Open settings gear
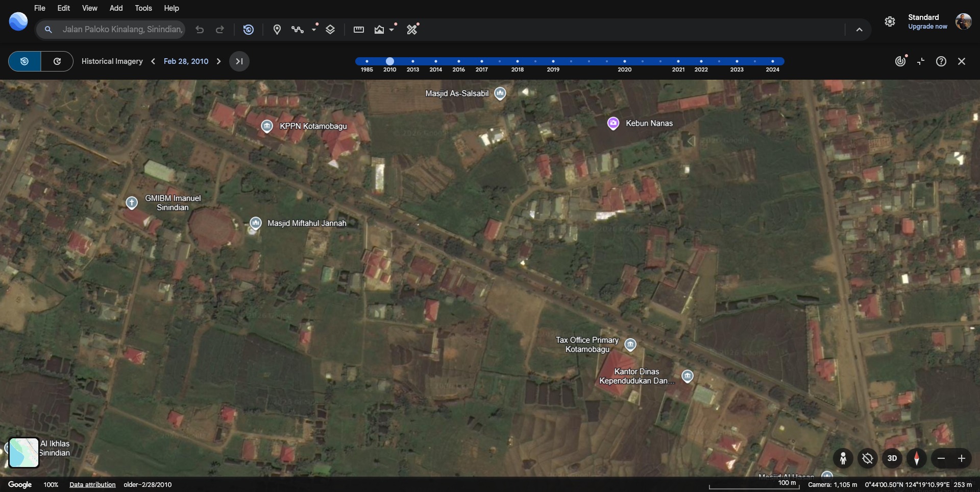 (x=890, y=21)
